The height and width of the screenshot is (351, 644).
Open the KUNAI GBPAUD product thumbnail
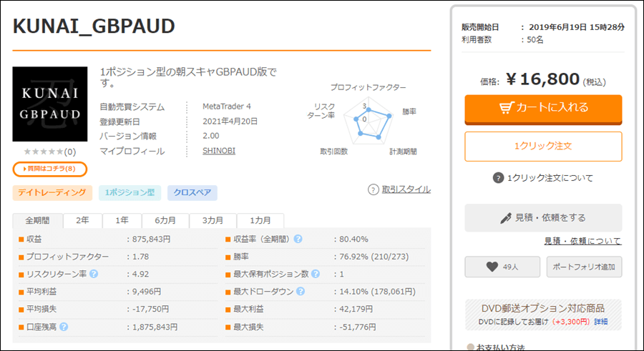pos(49,104)
